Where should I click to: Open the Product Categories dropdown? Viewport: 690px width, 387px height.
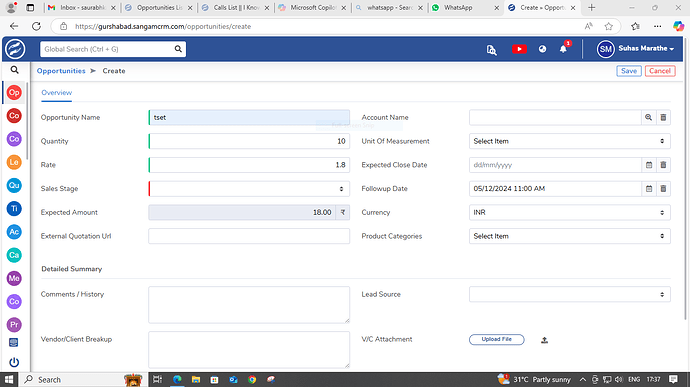tap(570, 236)
